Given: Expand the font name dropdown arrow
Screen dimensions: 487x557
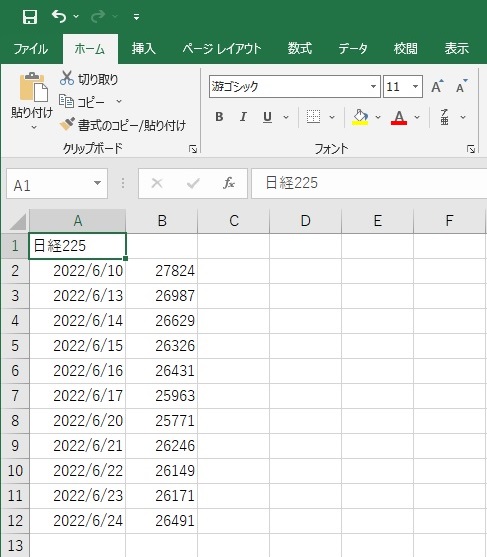Looking at the screenshot, I should click(x=373, y=86).
